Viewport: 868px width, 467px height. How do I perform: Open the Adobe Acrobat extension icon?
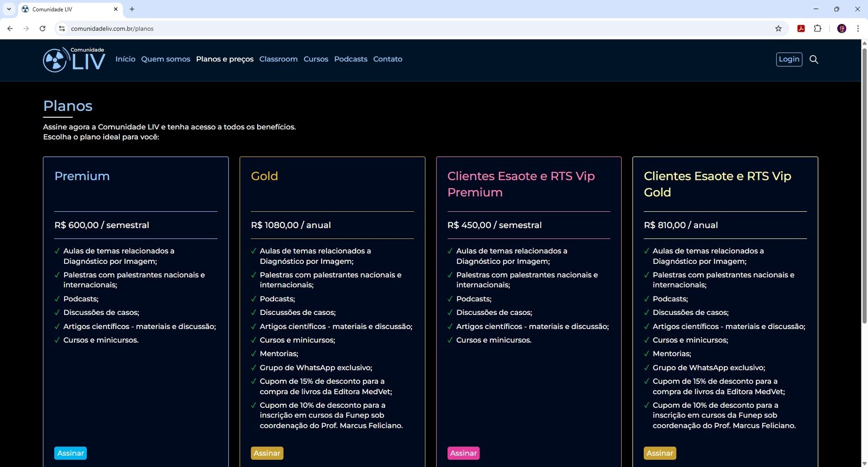click(x=801, y=28)
